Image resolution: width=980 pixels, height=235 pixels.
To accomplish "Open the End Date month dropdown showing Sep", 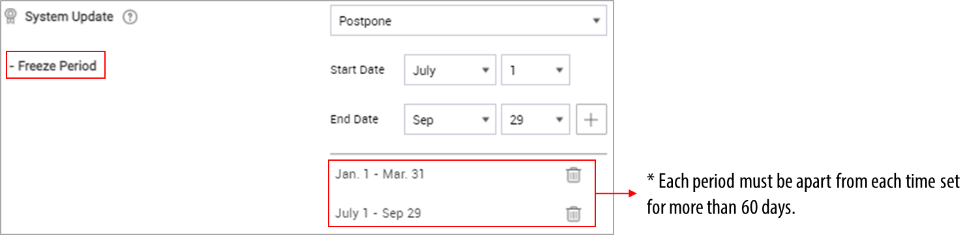I will coord(451,120).
